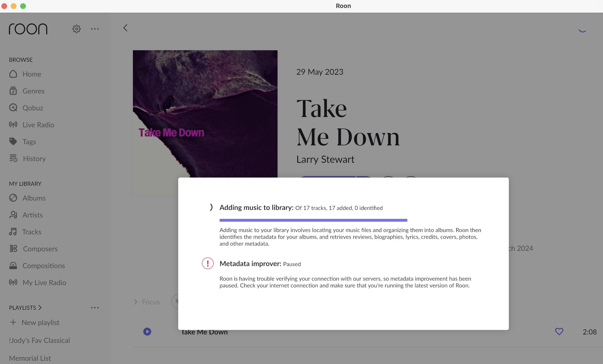Screen dimensions: 603x364
Task: Click the Focus label
Action: tap(151, 302)
